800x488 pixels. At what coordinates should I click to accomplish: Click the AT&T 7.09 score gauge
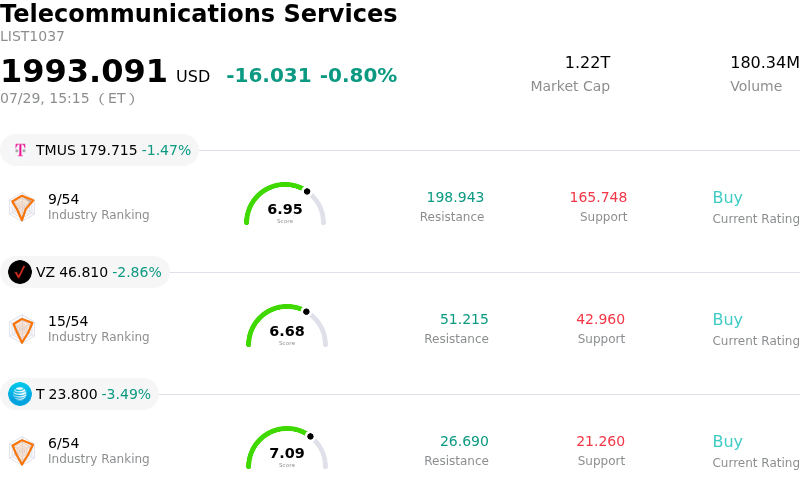[287, 448]
